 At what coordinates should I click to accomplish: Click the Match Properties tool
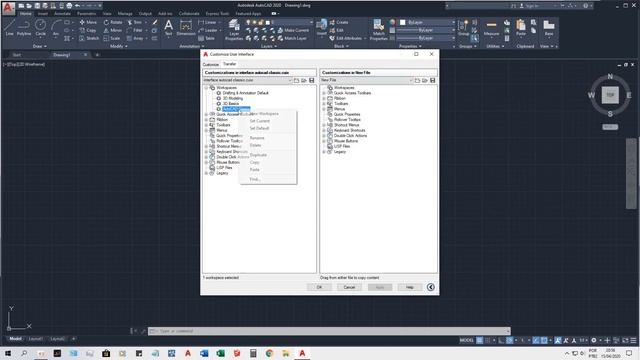coord(378,29)
